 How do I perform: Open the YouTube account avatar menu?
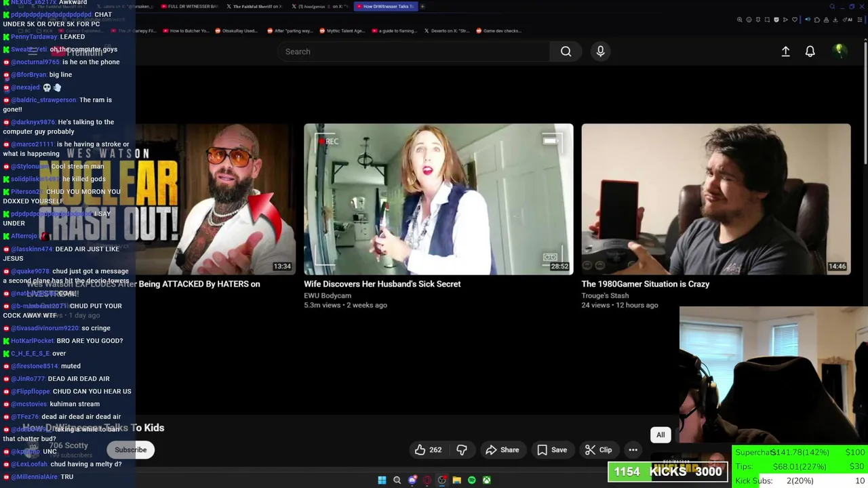tap(839, 51)
